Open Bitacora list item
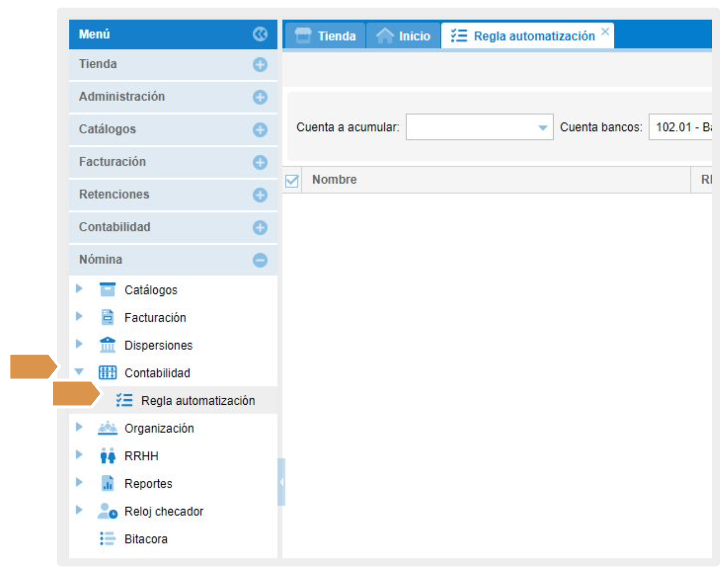The width and height of the screenshot is (728, 572). click(146, 539)
